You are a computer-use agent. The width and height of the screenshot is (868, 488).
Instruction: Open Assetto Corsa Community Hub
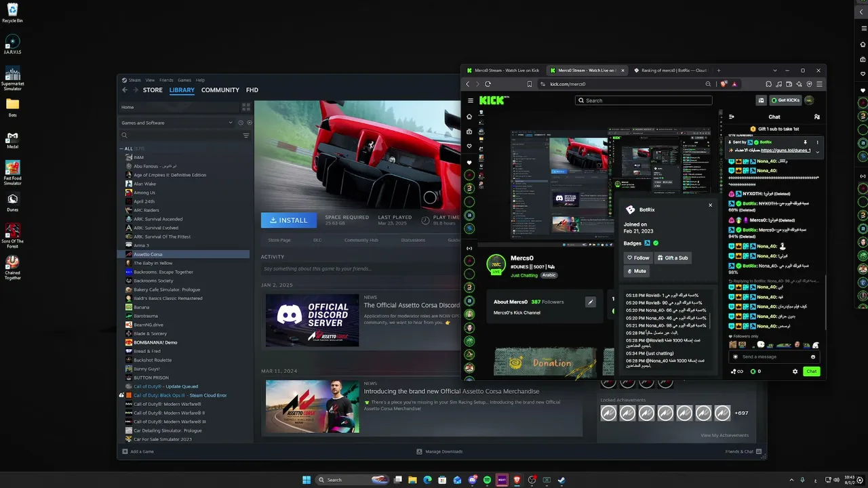pos(361,240)
